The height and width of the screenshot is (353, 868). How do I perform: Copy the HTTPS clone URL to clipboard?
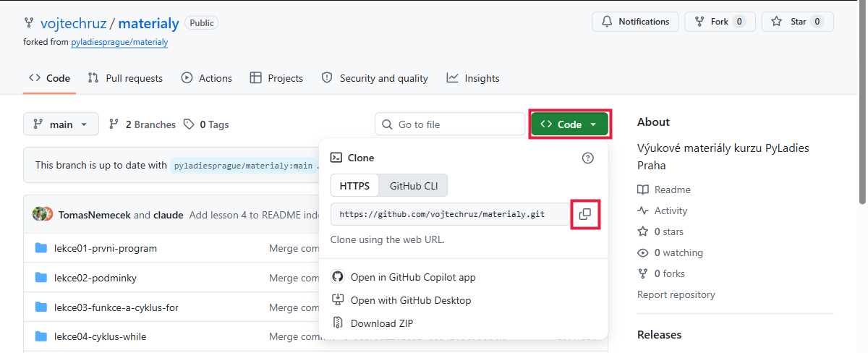[x=585, y=214]
